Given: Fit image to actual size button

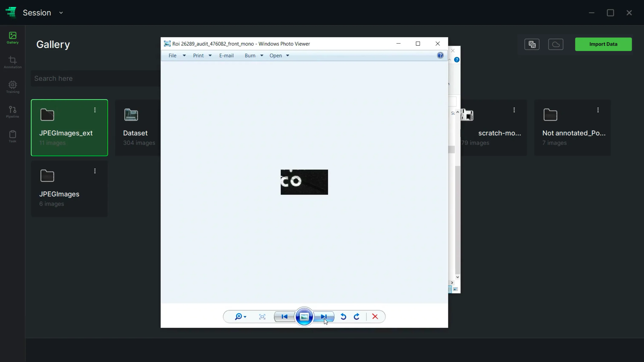Looking at the screenshot, I should (262, 316).
